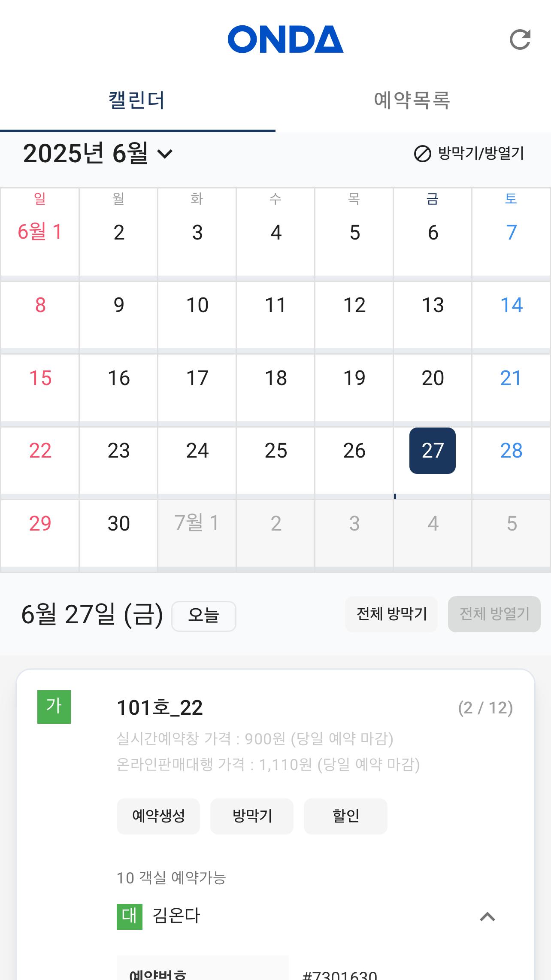Select Saturday June 14 on the calendar
Screen dimensions: 551x980
[x=511, y=306]
